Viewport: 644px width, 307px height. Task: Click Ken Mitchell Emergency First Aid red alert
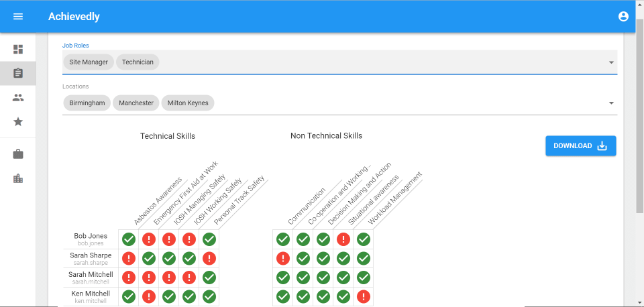click(149, 296)
